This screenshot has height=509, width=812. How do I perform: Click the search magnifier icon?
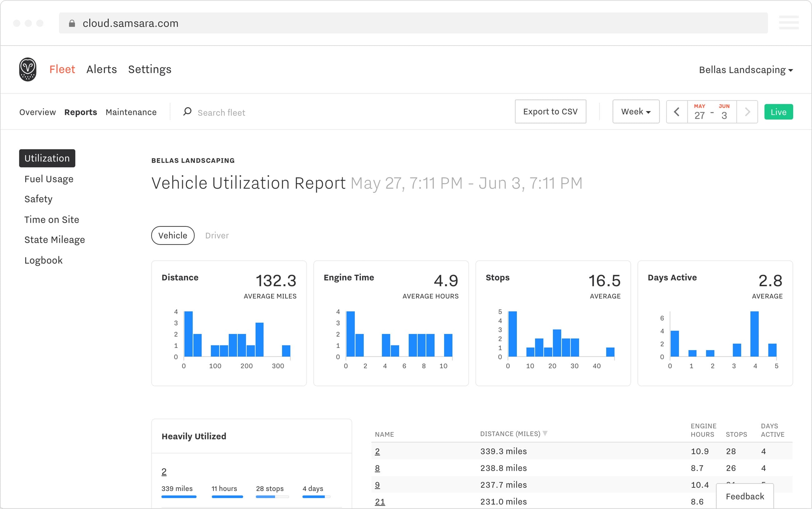tap(187, 111)
